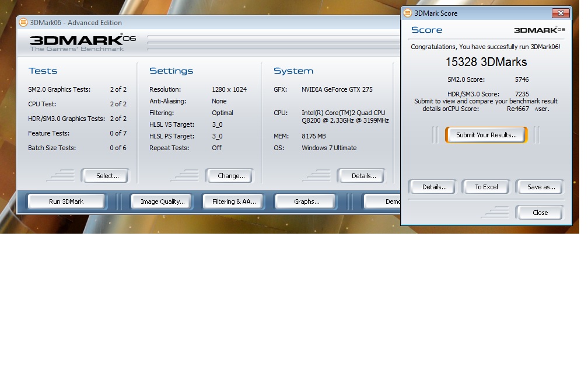588x368 pixels.
Task: Click the Filtering value "Optimal"
Action: 222,113
